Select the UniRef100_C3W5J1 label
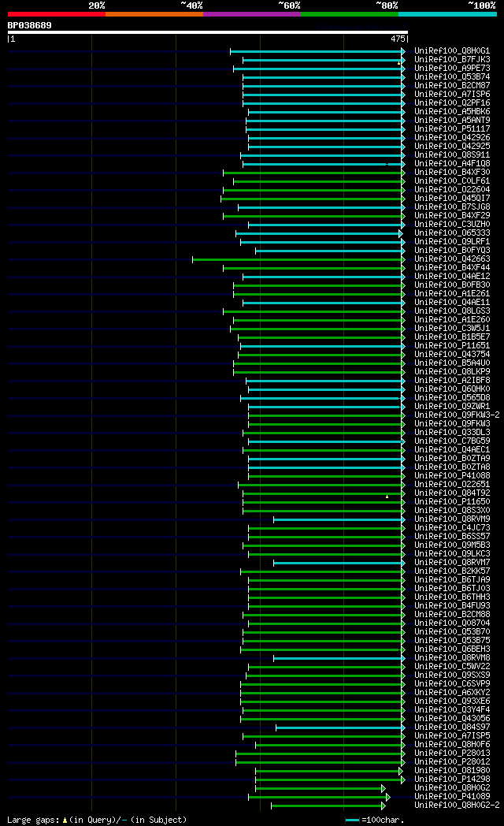The height and width of the screenshot is (826, 504). pyautogui.click(x=452, y=329)
